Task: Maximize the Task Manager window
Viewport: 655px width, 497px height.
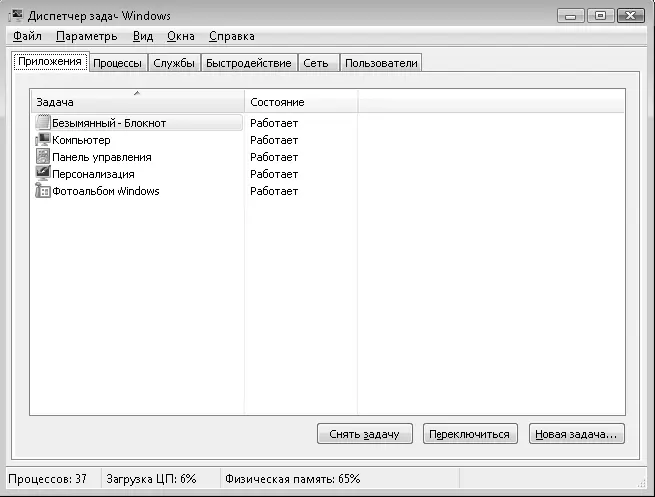Action: (x=600, y=16)
